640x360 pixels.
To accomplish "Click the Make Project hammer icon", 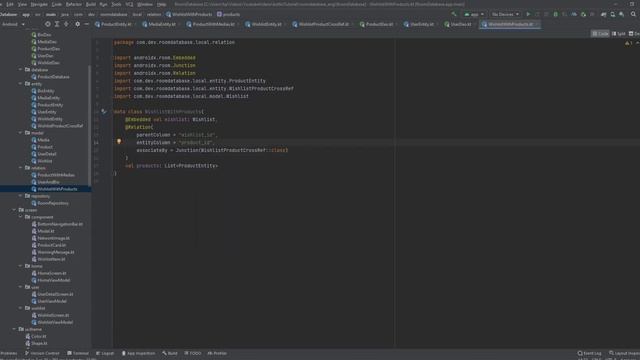I will pyautogui.click(x=453, y=14).
